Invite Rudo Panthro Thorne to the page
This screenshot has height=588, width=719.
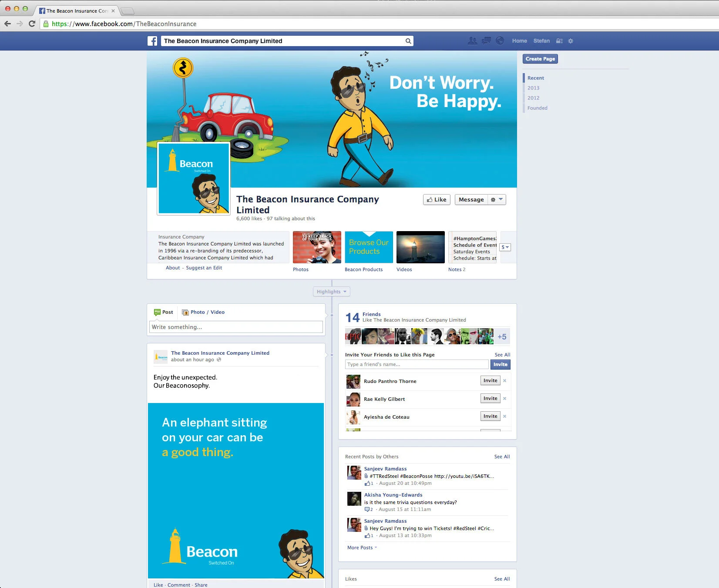pos(490,380)
